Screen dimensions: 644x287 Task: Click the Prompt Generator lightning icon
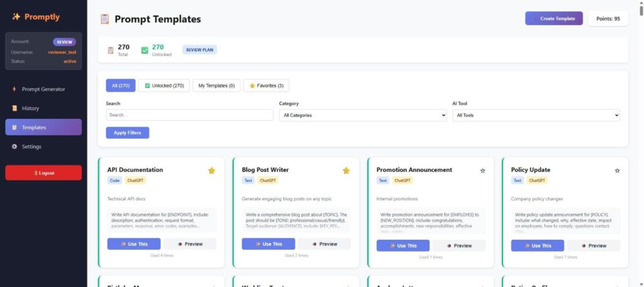click(14, 89)
